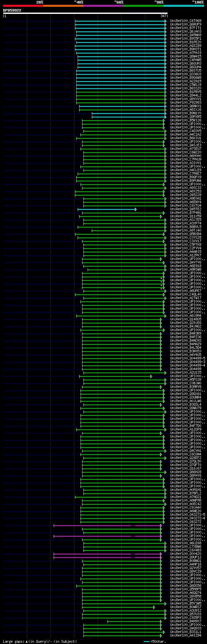Open hit UniRef100_C6T969
Image resolution: width=207 pixels, height=644 pixels.
click(x=186, y=21)
